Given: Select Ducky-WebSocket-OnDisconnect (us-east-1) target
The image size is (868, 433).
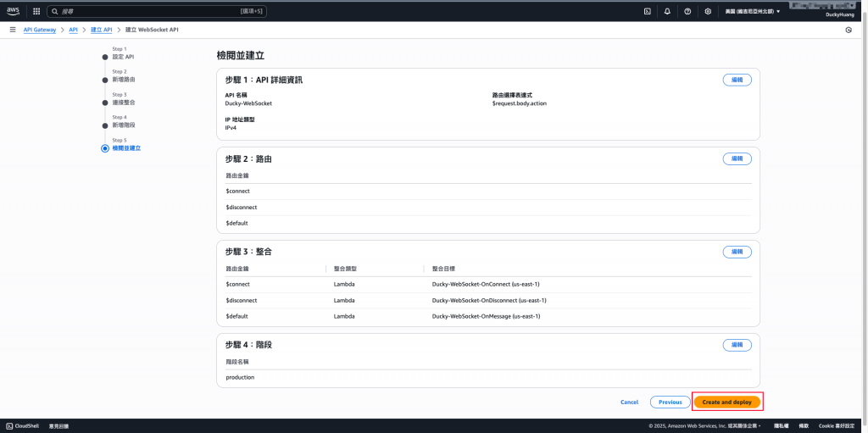Looking at the screenshot, I should (x=489, y=300).
